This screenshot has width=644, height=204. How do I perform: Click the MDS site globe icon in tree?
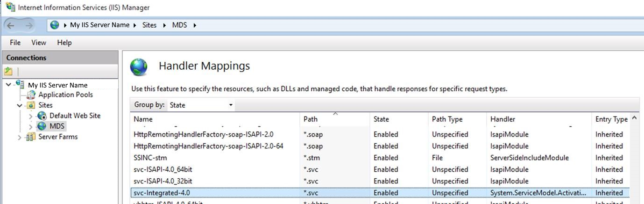(x=42, y=126)
